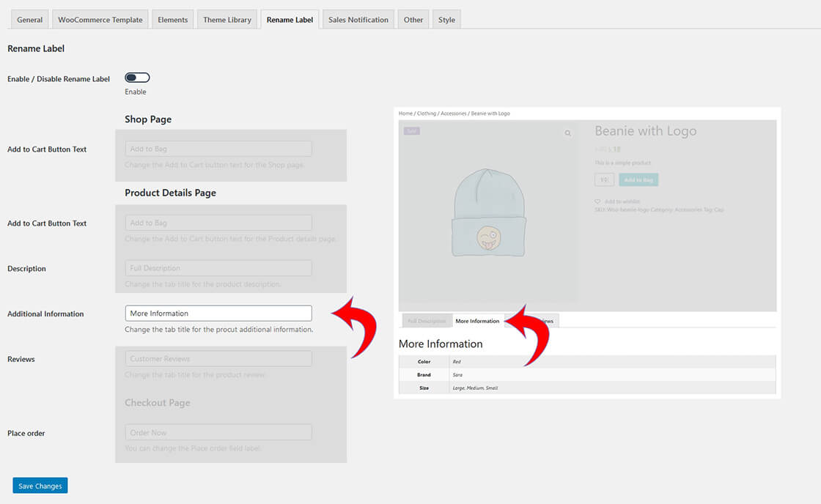Switch to the Other tab

coord(413,19)
